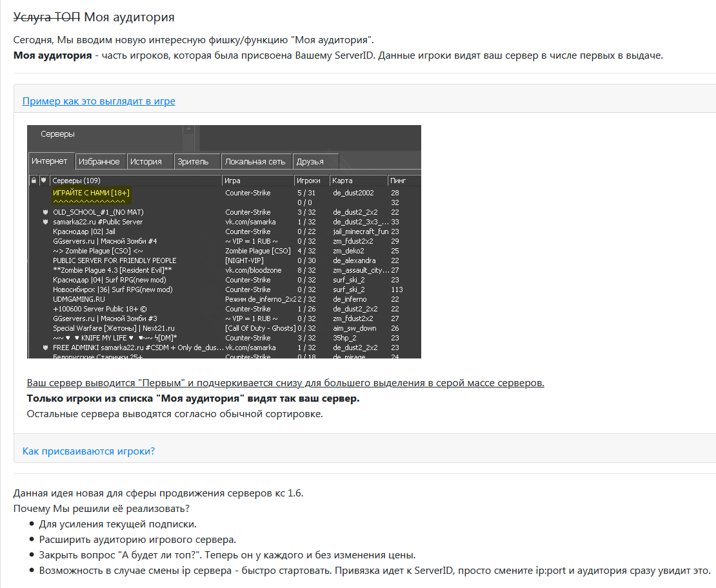
Task: Select 'GGservers.ru | Мясной Зомби #4' row
Action: point(224,241)
